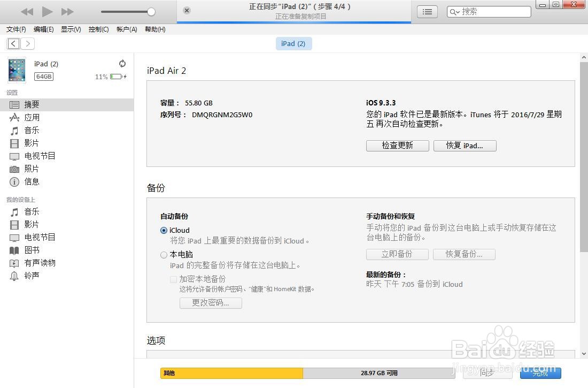Open the 显示(V) menu
The image size is (588, 388).
(x=71, y=29)
